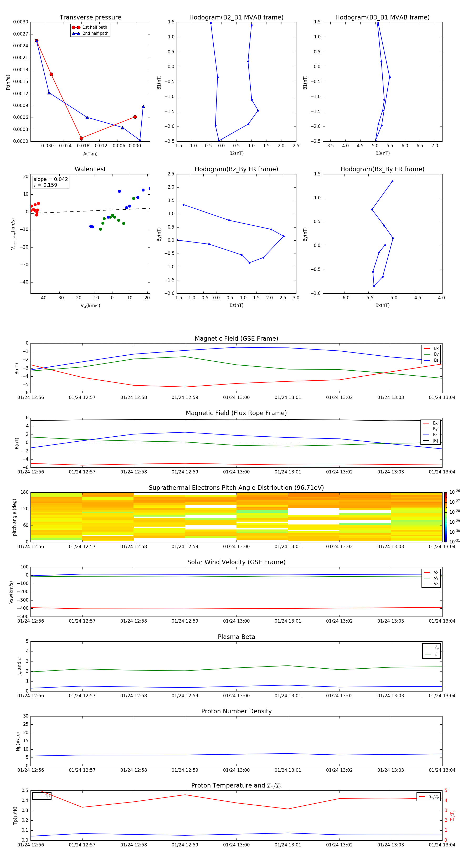Click the 'Vsw(km/s)' axis label

[11, 592]
